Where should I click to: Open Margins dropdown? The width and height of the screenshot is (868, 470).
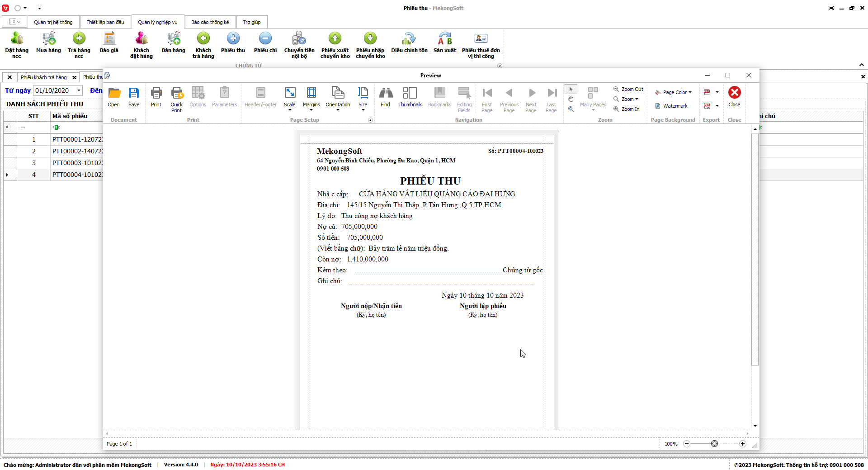pyautogui.click(x=311, y=99)
